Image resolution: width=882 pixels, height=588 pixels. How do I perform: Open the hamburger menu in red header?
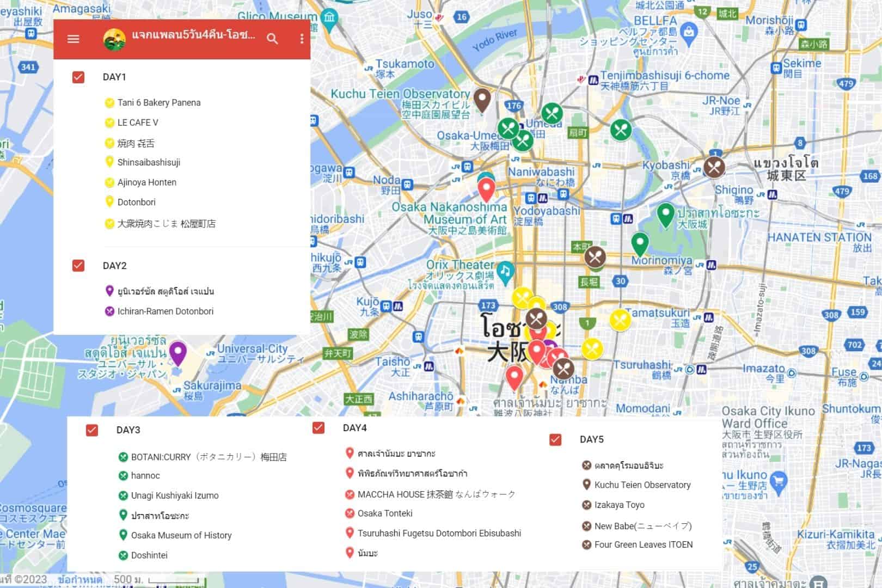tap(73, 39)
